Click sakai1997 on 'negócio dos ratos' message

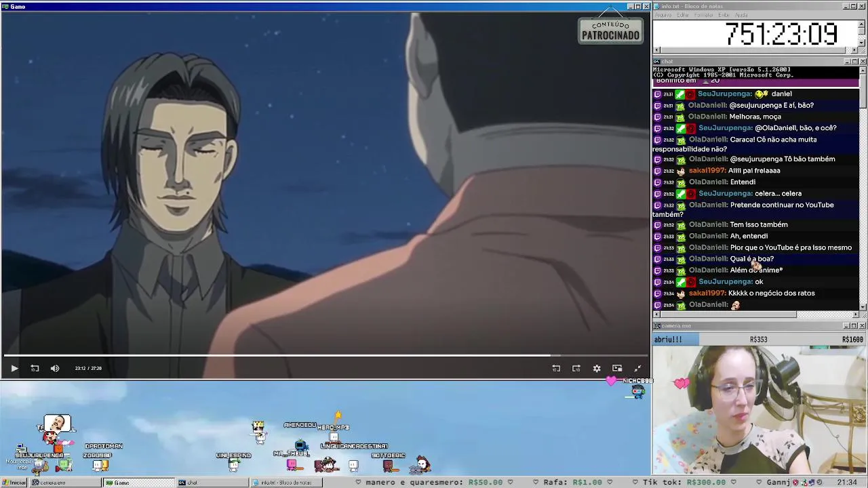(707, 293)
